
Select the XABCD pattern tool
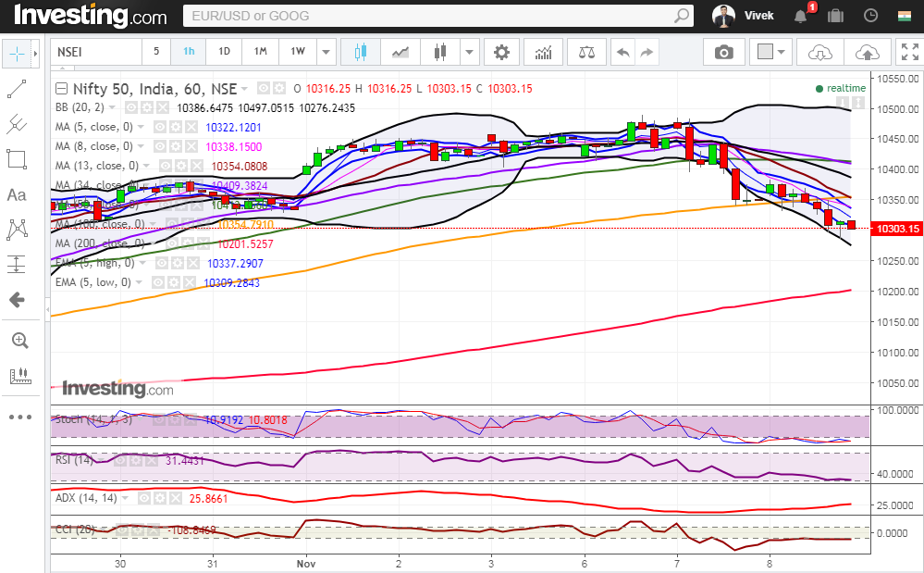[17, 230]
